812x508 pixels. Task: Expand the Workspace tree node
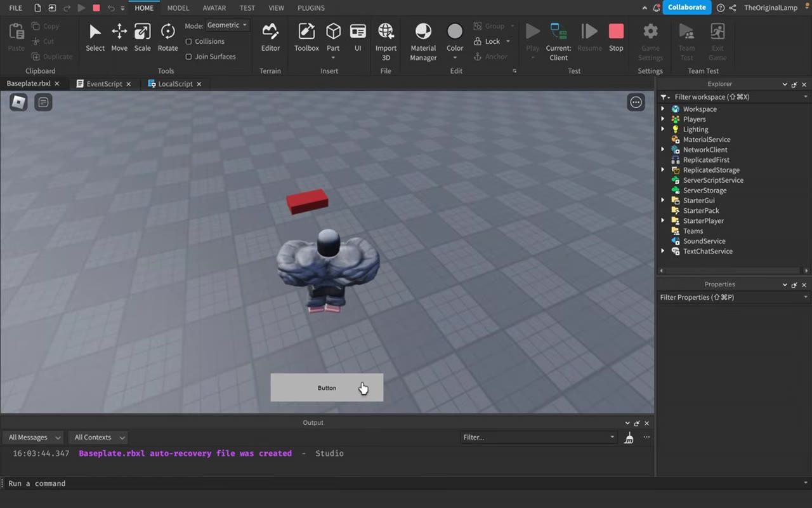[663, 109]
